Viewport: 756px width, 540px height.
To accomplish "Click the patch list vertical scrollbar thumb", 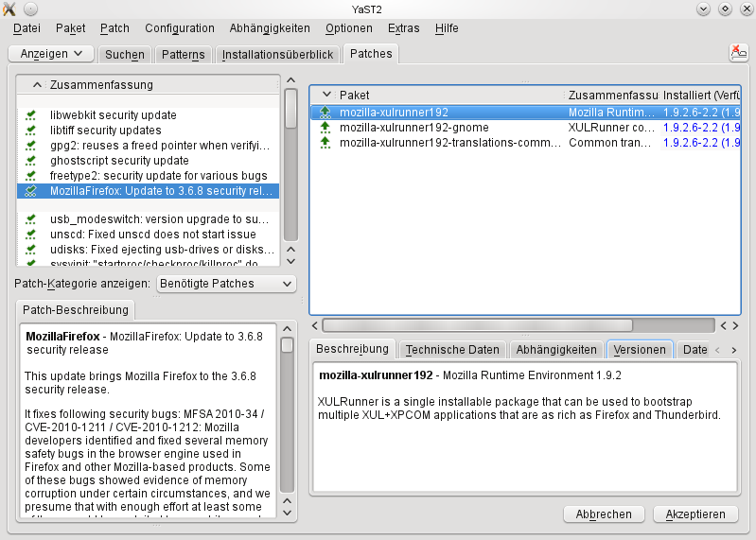I will pyautogui.click(x=290, y=109).
